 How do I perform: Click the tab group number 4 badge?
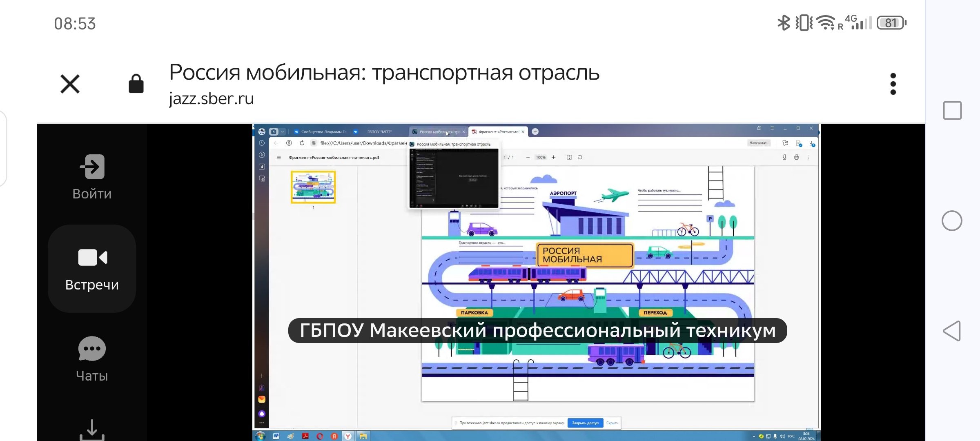[274, 132]
